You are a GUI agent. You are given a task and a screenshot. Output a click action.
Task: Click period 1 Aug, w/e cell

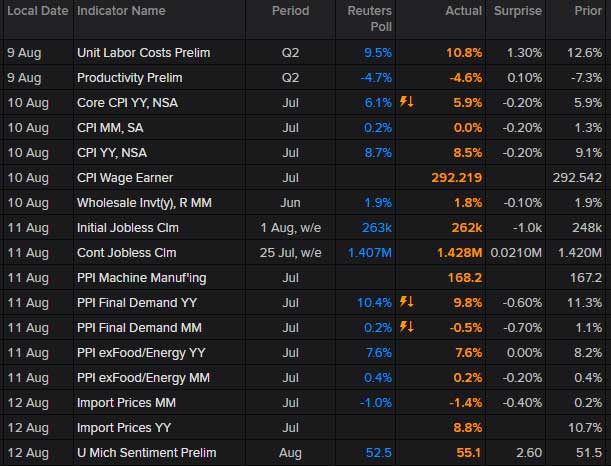(291, 228)
